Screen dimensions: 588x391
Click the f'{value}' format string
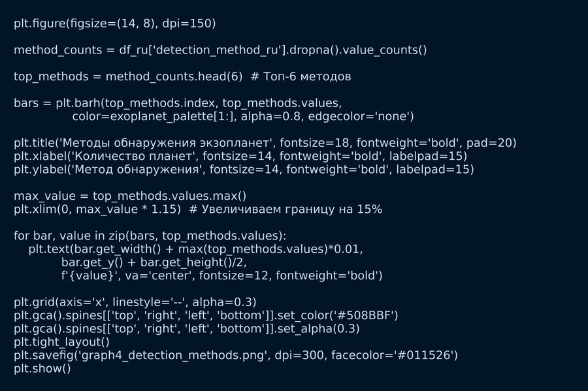[x=90, y=276]
